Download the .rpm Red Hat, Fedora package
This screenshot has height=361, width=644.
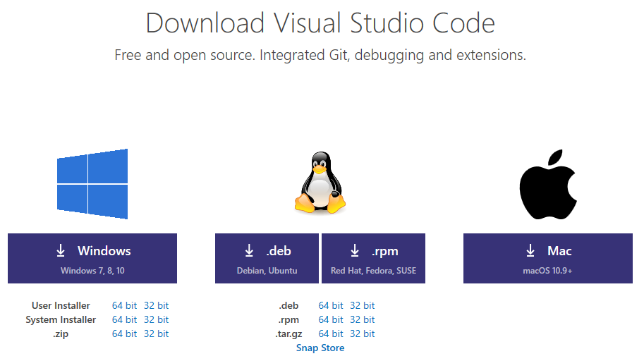click(373, 258)
